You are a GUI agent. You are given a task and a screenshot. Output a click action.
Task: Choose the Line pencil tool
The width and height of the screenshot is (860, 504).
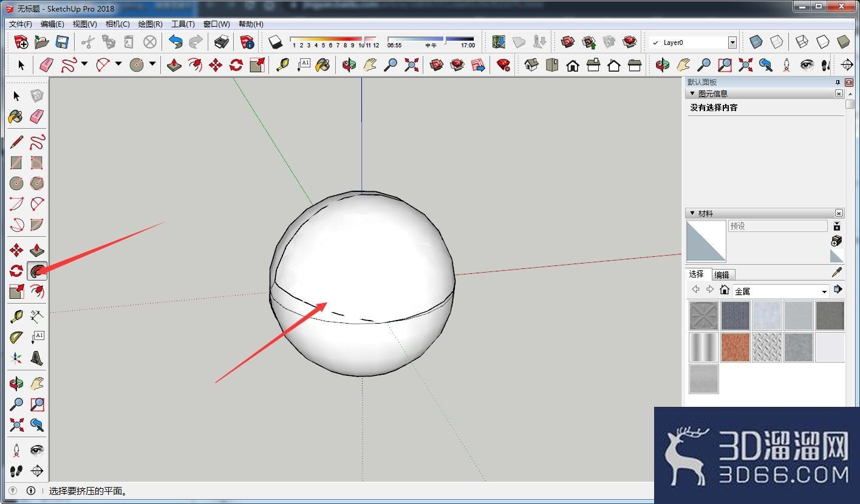tap(16, 142)
